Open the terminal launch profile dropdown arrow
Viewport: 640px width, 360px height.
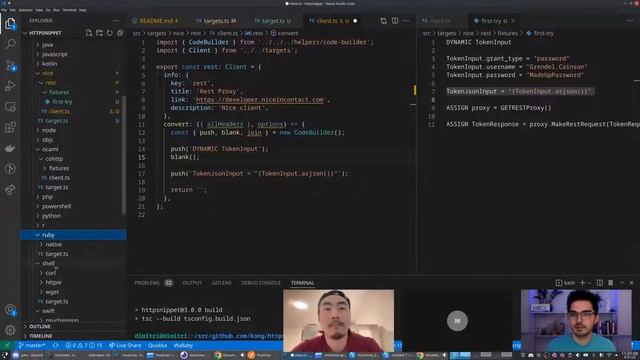pos(589,283)
